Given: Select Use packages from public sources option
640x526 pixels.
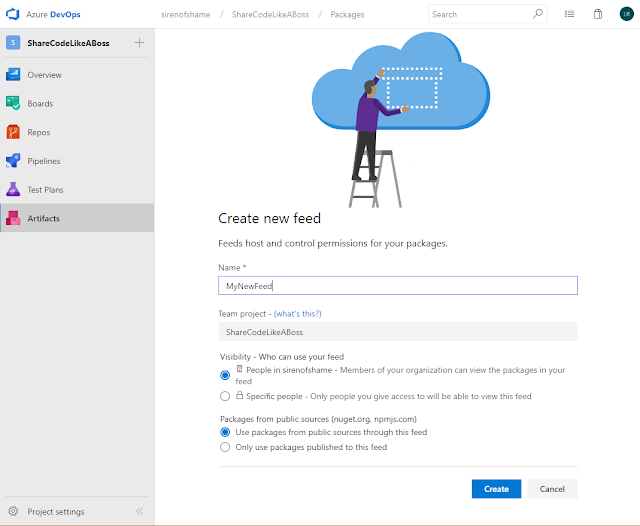Looking at the screenshot, I should [x=225, y=432].
